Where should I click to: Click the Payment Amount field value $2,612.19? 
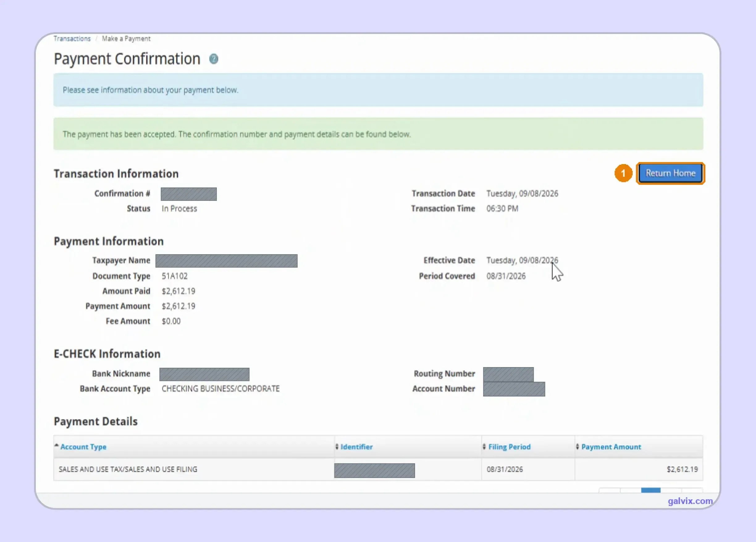tap(178, 306)
